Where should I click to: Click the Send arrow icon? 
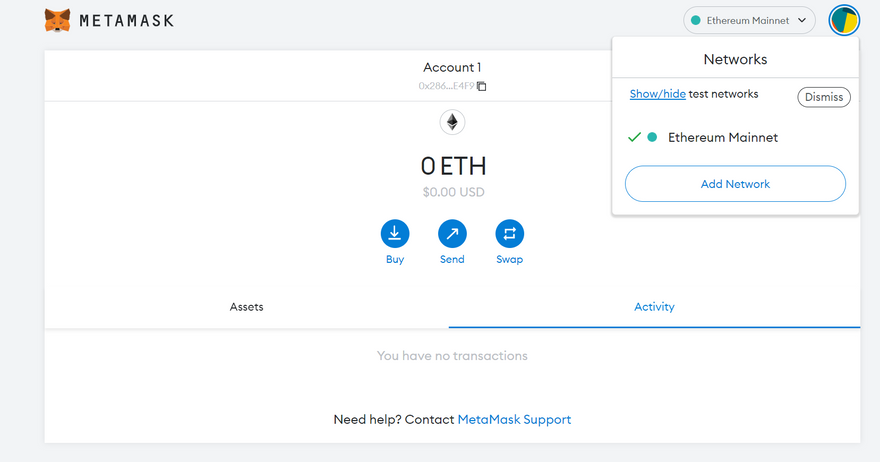(x=452, y=234)
